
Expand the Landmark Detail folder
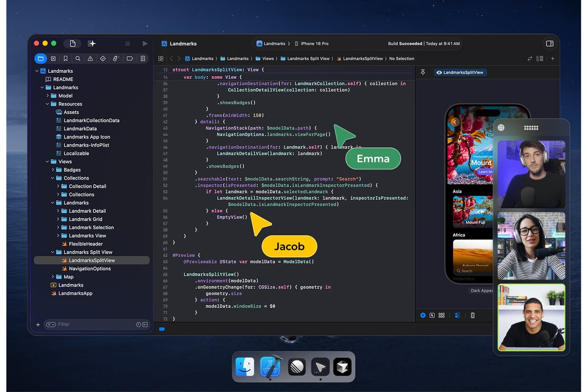(58, 211)
